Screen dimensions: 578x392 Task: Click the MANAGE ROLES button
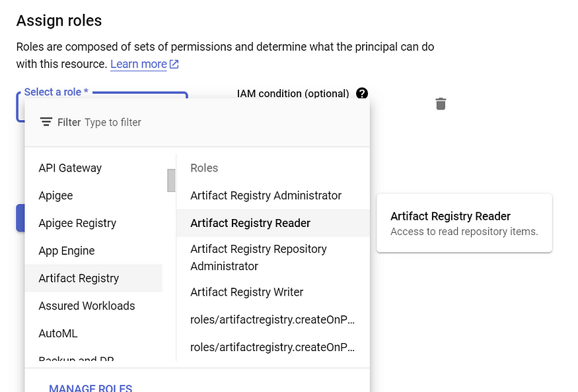(90, 387)
